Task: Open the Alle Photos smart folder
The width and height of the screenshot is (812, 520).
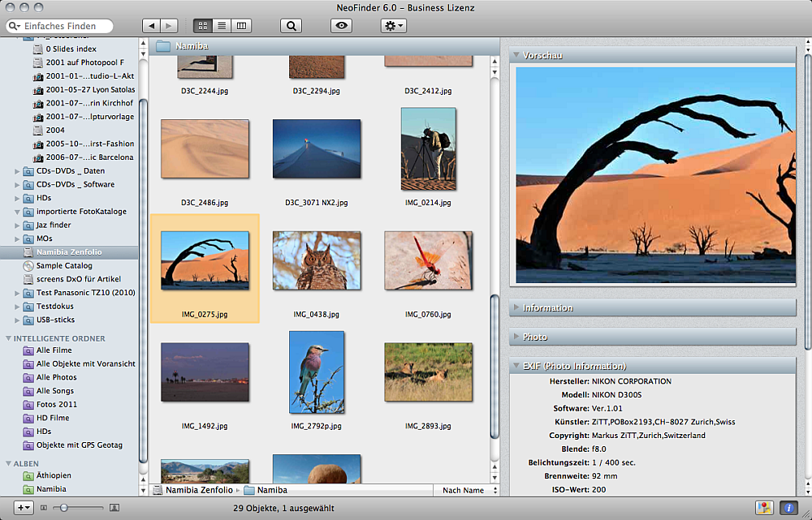Action: pos(56,377)
